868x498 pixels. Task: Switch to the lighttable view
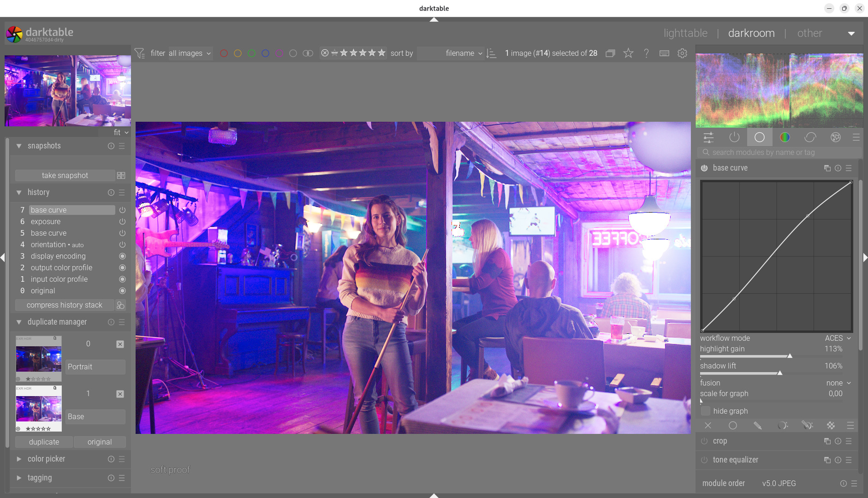685,33
